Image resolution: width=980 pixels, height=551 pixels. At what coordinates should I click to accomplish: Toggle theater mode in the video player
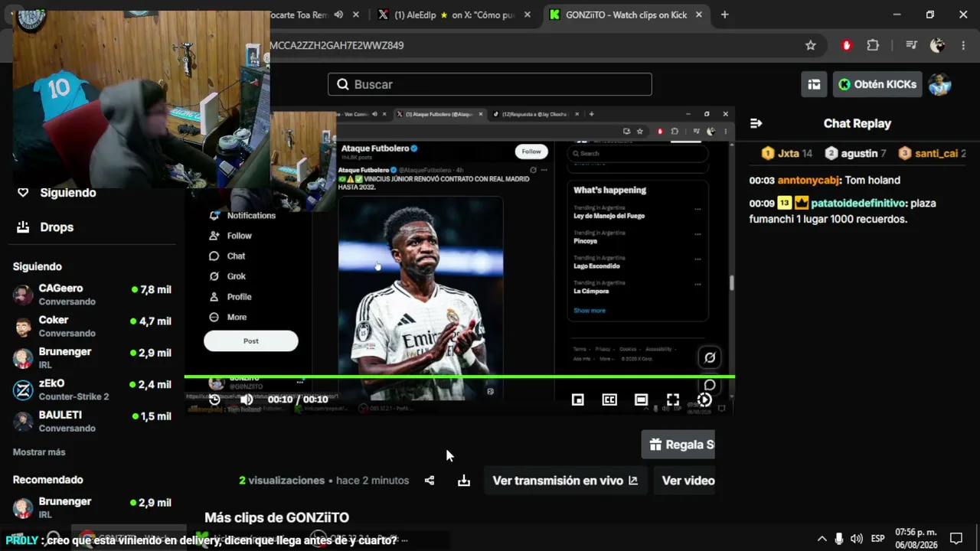(641, 399)
